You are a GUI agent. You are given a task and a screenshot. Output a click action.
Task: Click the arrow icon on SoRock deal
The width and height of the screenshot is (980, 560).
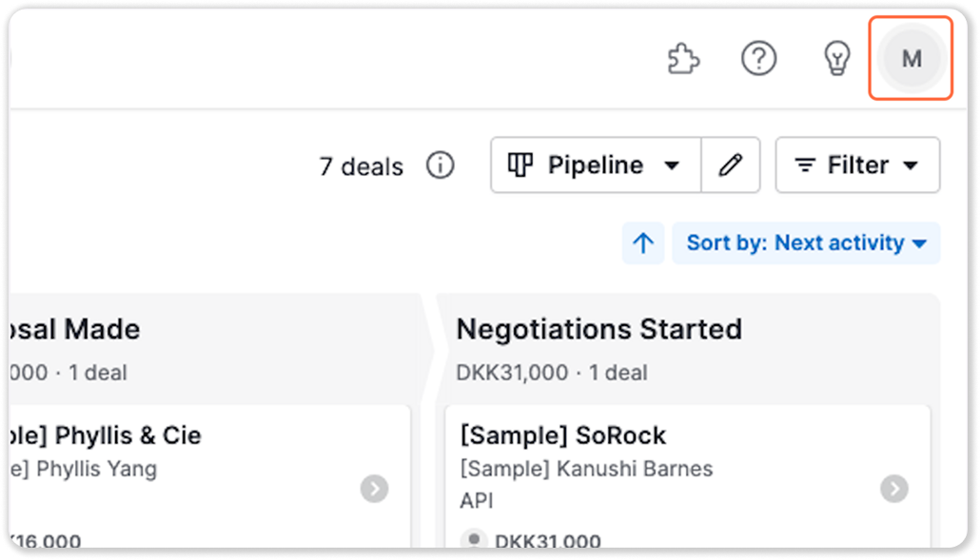point(893,489)
